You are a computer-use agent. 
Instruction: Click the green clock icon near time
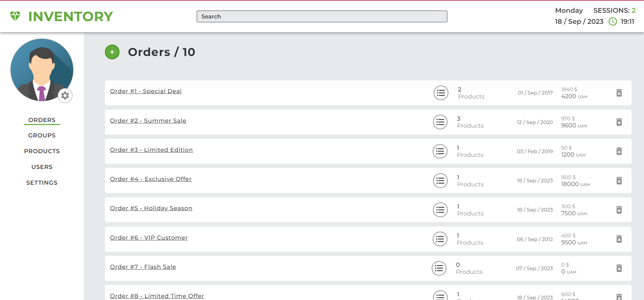coord(613,21)
